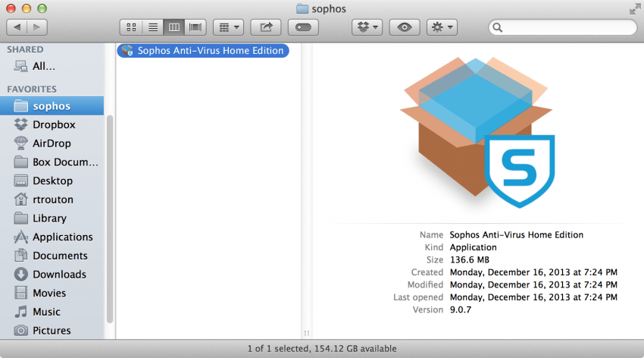Screen dimensions: 644x358
Task: Switch to Cover Flow view
Action: click(195, 27)
